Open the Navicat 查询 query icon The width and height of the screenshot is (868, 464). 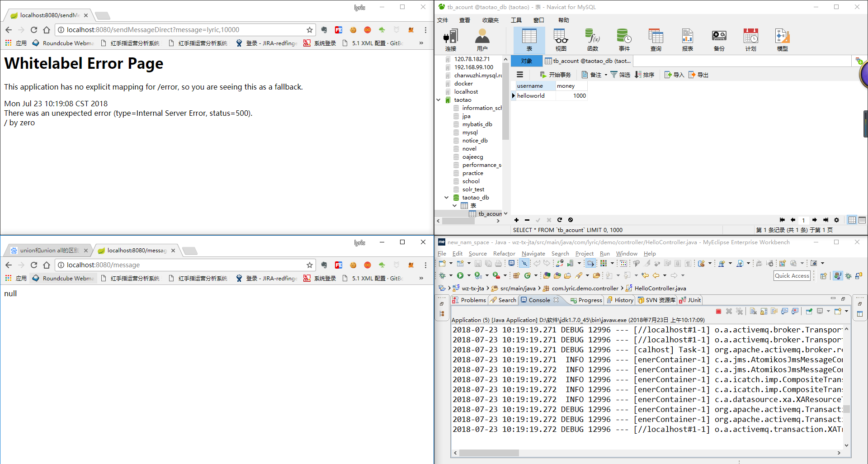point(656,40)
